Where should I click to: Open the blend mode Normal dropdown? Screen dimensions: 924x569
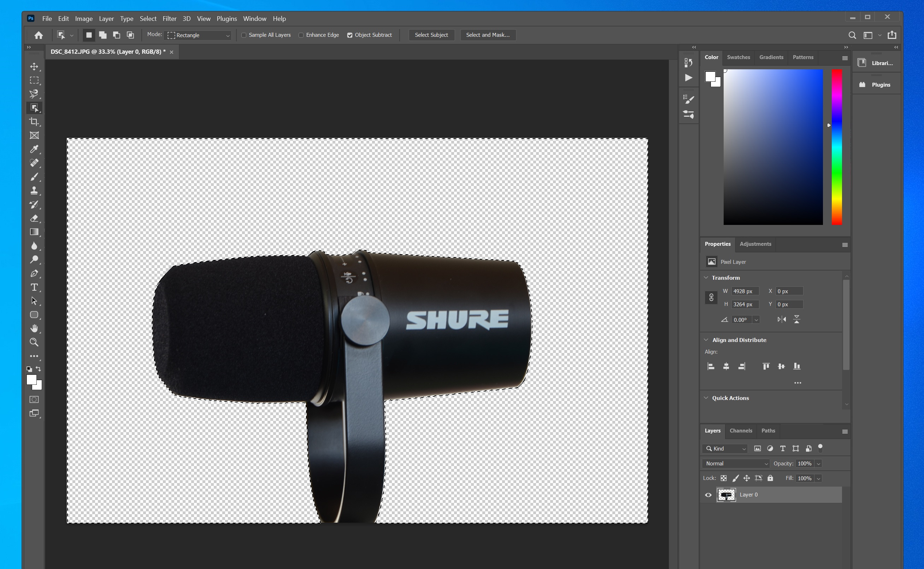(736, 464)
